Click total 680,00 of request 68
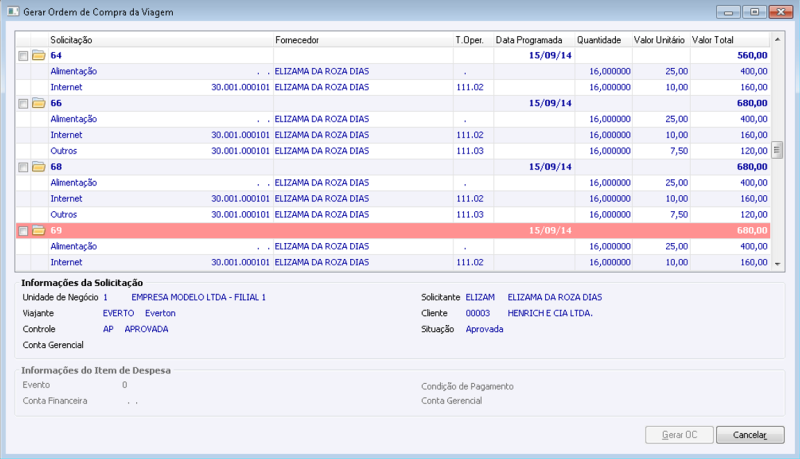Screen dimensions: 800x459 (x=752, y=167)
